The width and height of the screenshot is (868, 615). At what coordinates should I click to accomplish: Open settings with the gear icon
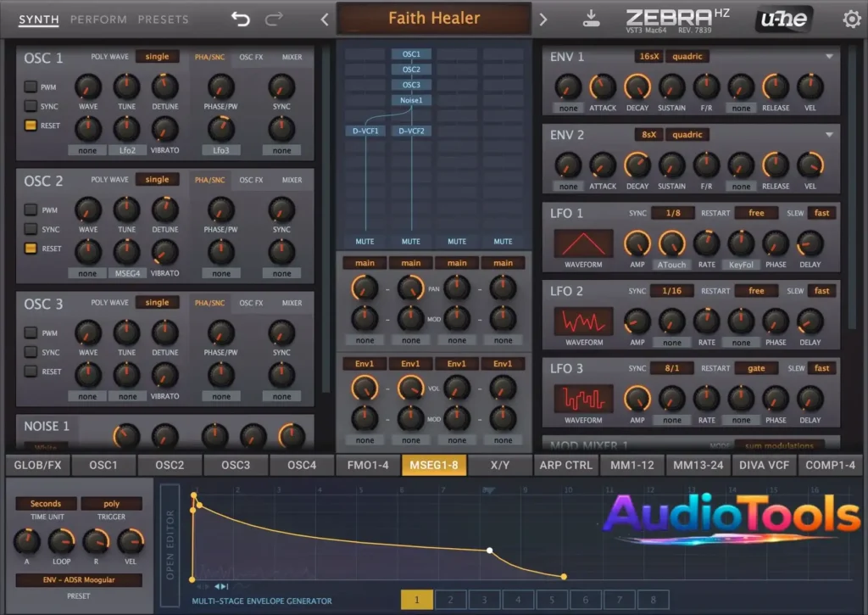(852, 20)
